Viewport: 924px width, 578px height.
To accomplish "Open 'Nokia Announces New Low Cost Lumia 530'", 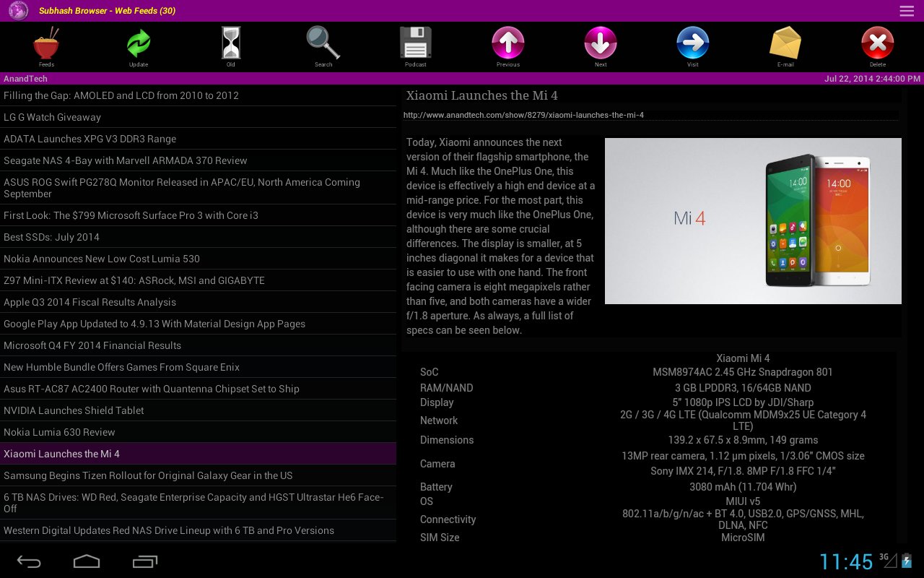I will pos(198,259).
